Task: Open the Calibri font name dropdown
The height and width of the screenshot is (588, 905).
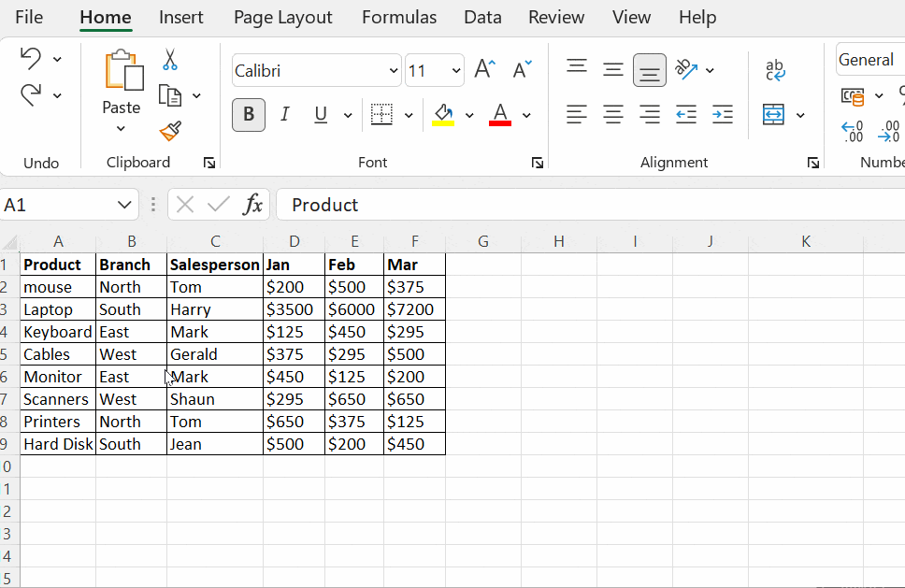Action: tap(393, 71)
